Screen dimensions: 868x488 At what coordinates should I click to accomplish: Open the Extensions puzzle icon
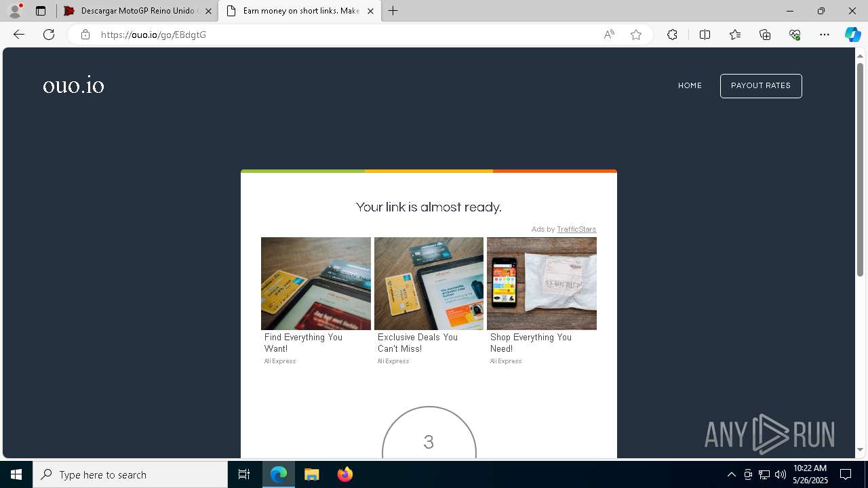[672, 35]
